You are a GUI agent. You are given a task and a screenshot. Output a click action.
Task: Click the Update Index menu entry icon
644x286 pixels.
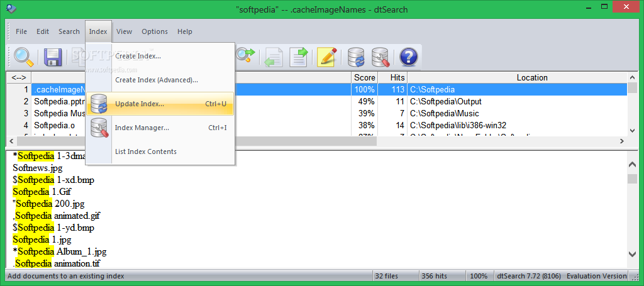coord(99,104)
